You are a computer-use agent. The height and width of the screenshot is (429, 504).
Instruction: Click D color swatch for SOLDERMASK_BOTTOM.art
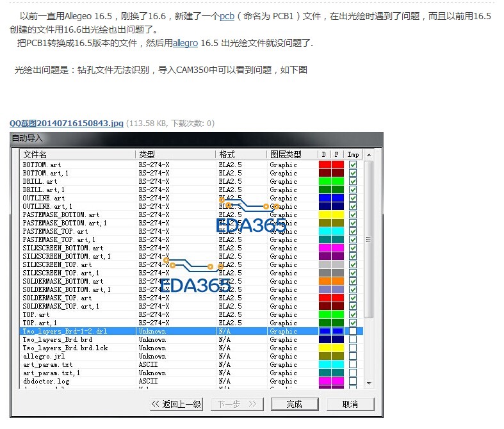pyautogui.click(x=325, y=281)
